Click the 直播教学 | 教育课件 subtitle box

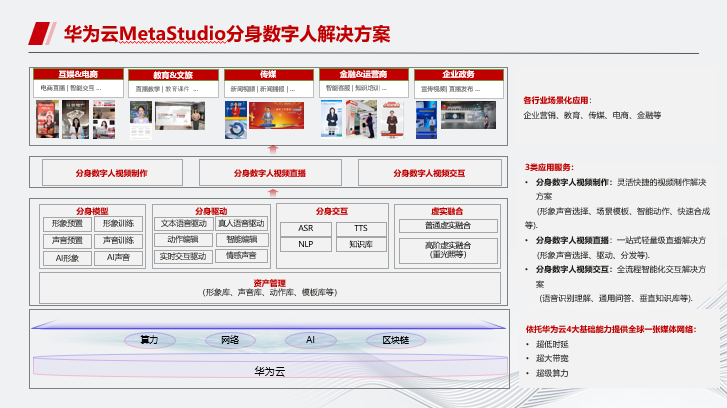[173, 89]
